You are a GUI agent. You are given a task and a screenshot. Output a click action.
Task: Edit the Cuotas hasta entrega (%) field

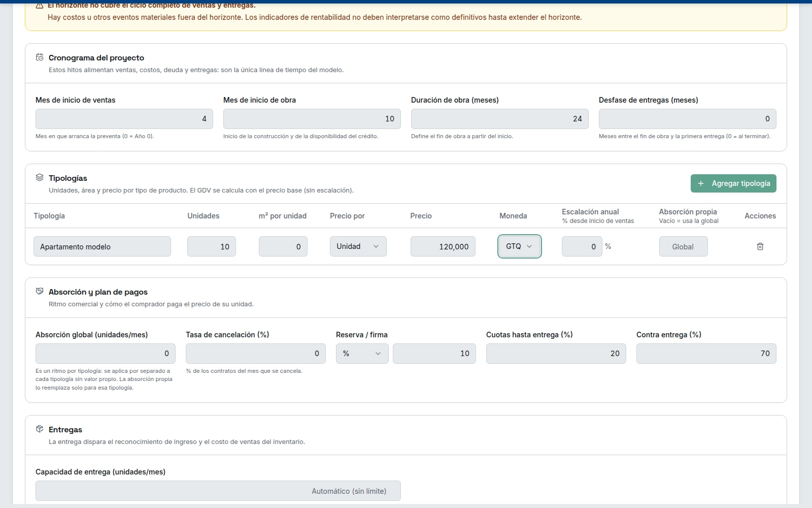coord(556,354)
